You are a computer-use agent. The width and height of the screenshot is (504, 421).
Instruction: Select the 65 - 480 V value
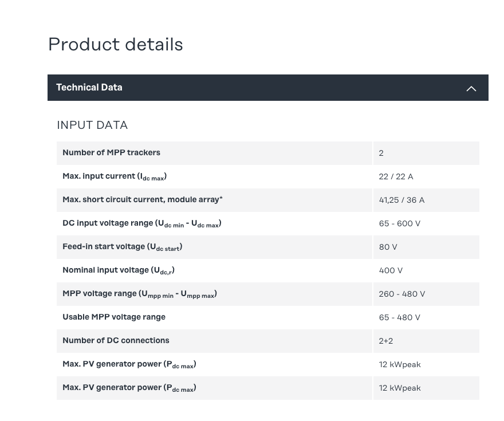coord(399,317)
